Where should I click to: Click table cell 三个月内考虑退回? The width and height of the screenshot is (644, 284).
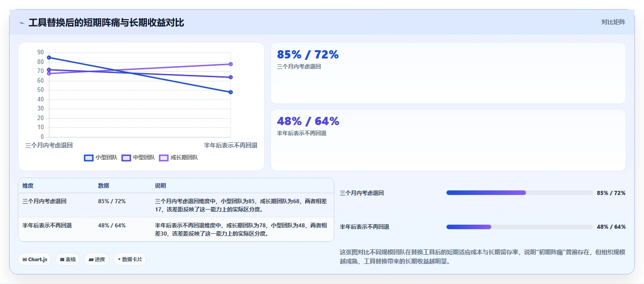pos(44,201)
